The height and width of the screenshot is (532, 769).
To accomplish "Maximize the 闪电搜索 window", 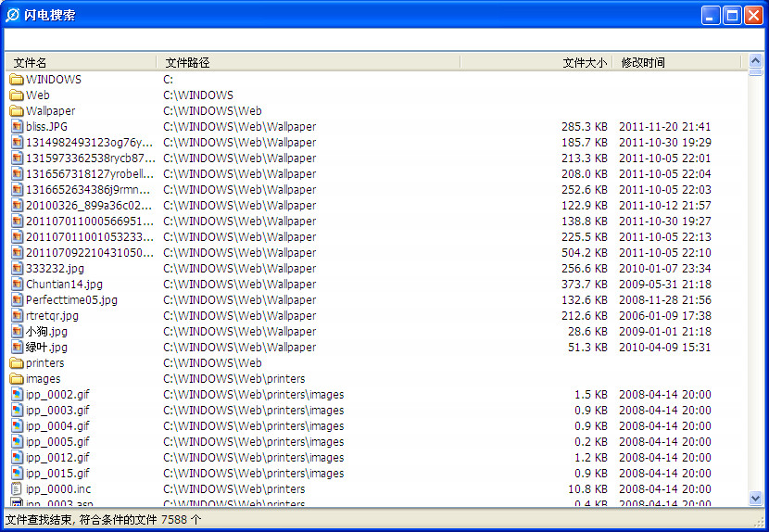I will tap(732, 15).
